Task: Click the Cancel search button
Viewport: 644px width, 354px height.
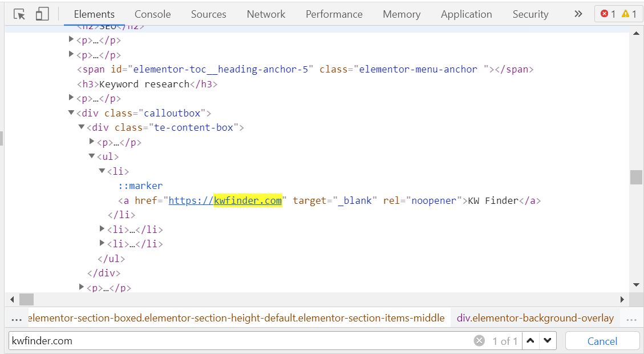Action: point(602,341)
